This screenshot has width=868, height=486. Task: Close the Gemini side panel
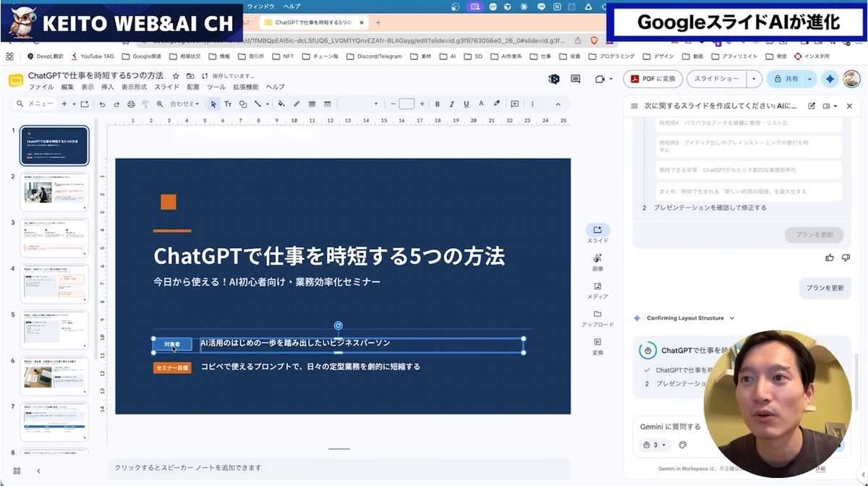(x=849, y=106)
